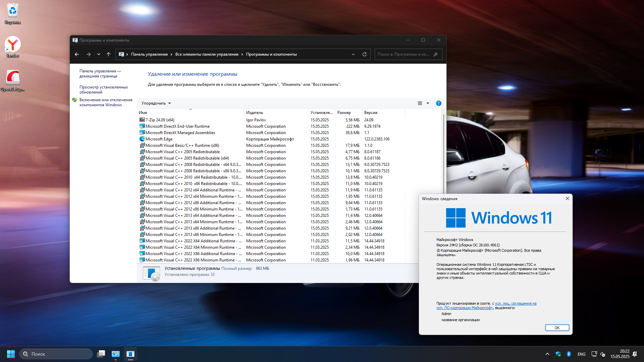This screenshot has height=362, width=644.
Task: Open the blue help question icon
Action: pyautogui.click(x=438, y=103)
